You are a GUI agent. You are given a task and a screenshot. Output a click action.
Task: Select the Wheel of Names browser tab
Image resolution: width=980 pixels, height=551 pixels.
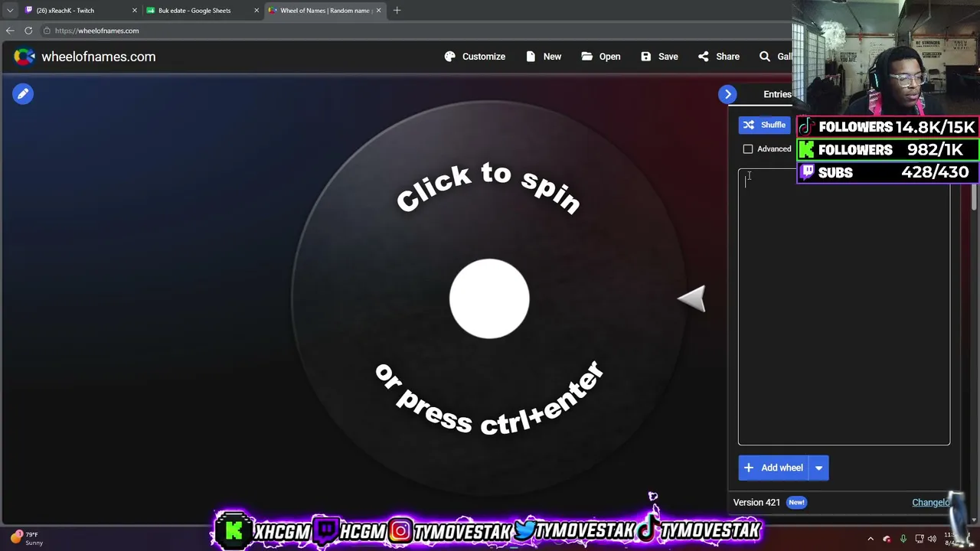coord(325,11)
